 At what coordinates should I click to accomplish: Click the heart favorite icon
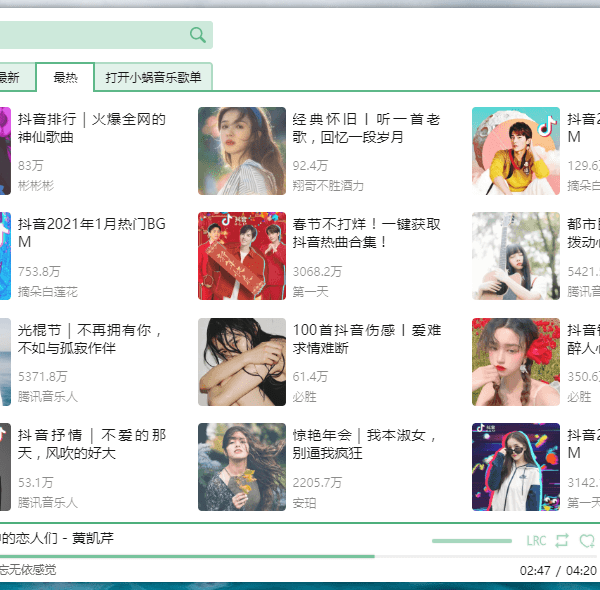pyautogui.click(x=587, y=540)
